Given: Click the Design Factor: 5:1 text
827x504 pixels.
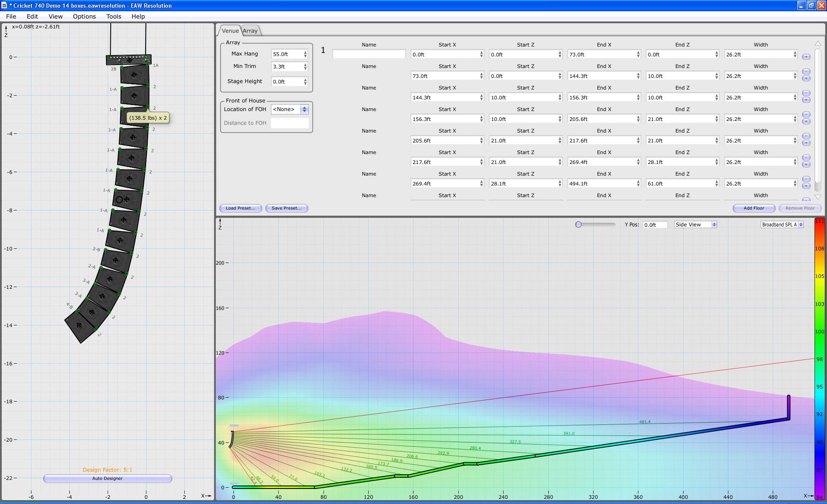Looking at the screenshot, I should [108, 470].
